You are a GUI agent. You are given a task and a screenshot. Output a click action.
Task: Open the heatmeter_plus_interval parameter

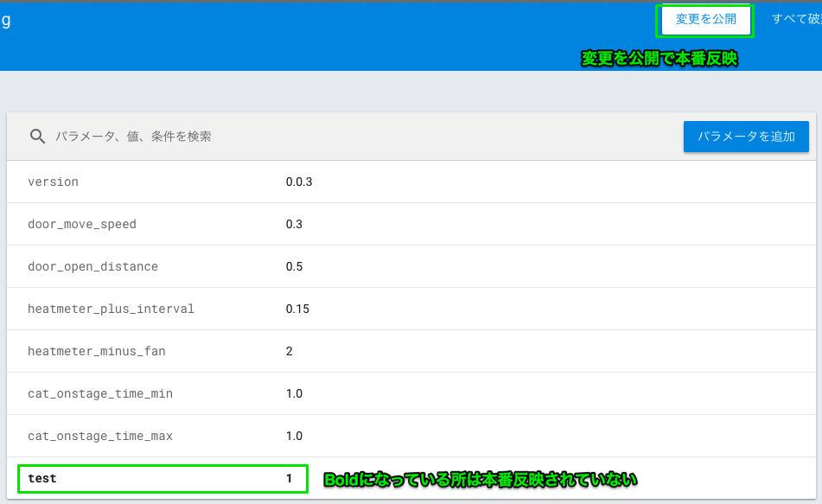tap(111, 309)
